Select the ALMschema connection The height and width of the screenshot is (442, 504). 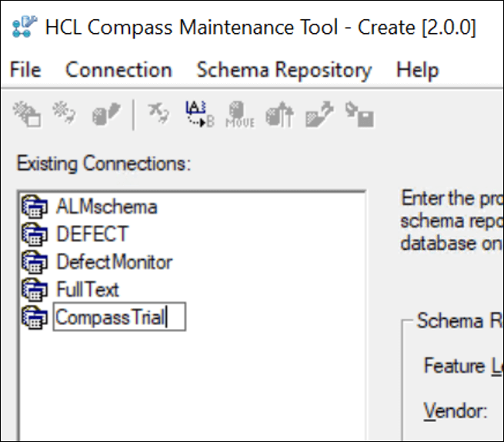[x=107, y=207]
